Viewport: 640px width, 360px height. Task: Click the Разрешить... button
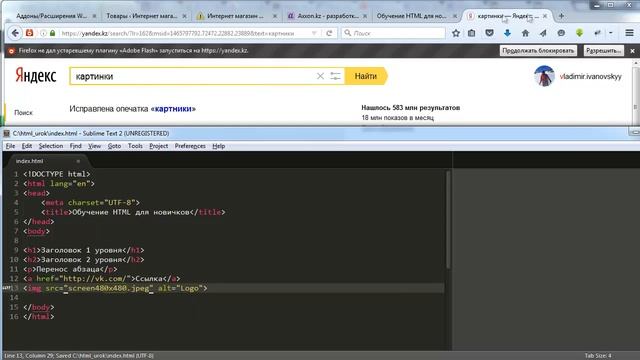(603, 51)
